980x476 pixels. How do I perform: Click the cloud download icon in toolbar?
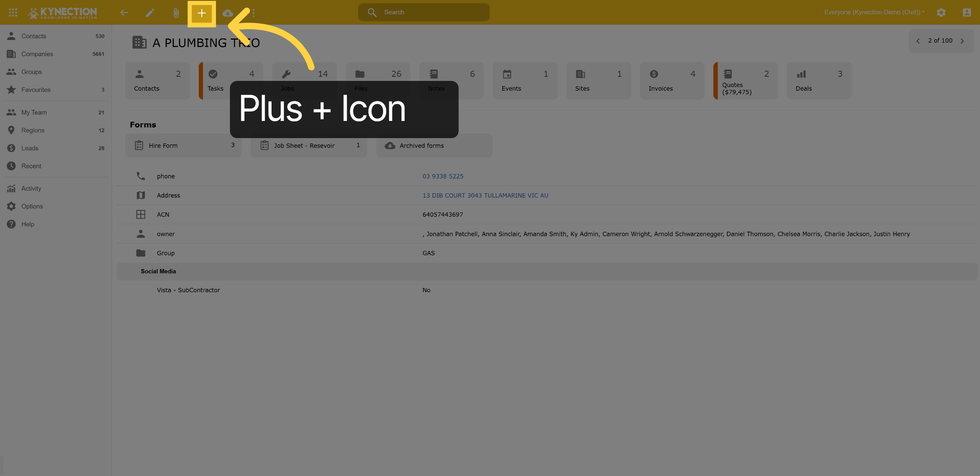(228, 13)
